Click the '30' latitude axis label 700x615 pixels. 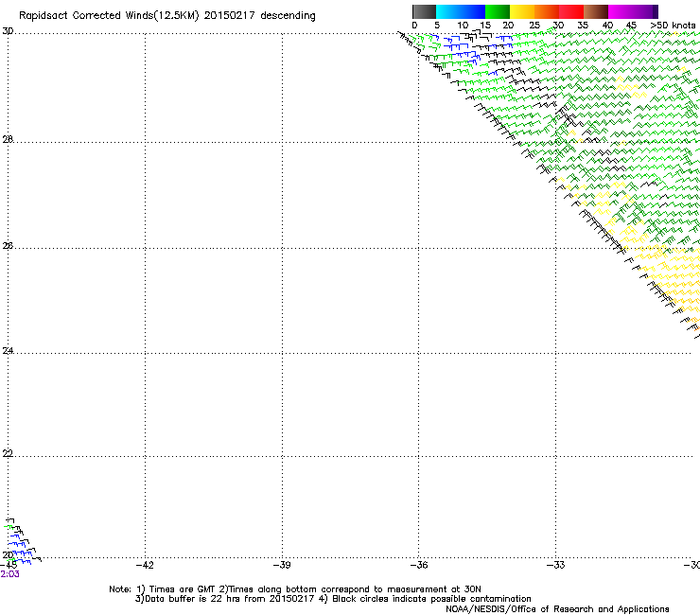tap(8, 31)
